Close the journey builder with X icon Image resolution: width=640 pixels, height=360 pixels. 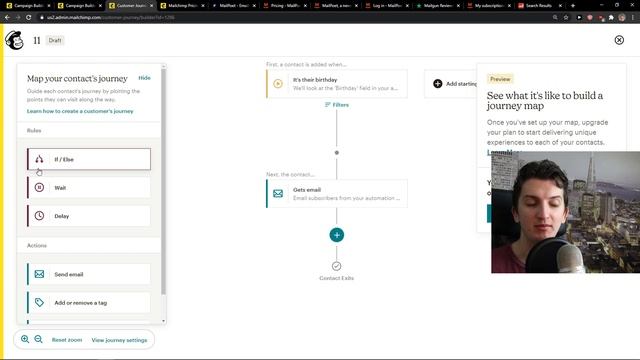coord(619,40)
